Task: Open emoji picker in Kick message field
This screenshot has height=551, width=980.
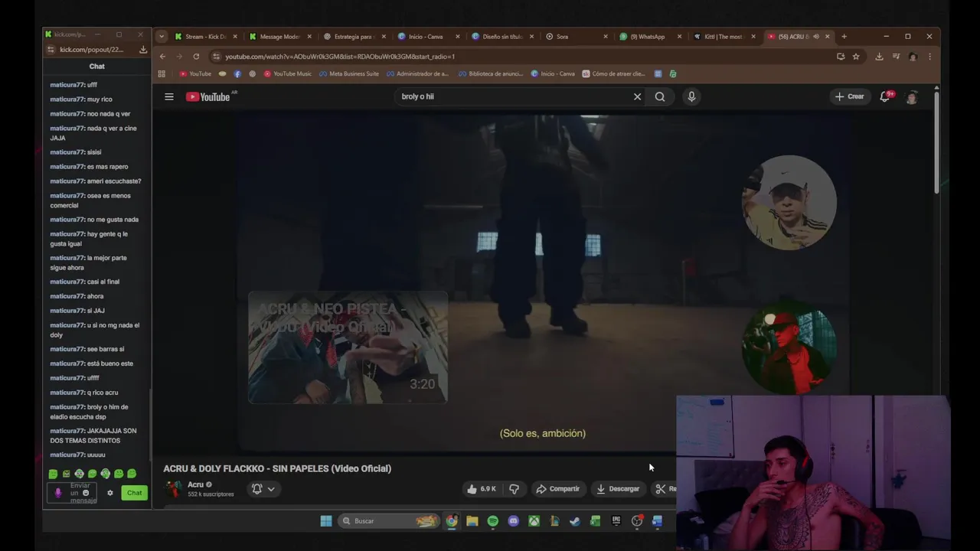Action: (86, 494)
